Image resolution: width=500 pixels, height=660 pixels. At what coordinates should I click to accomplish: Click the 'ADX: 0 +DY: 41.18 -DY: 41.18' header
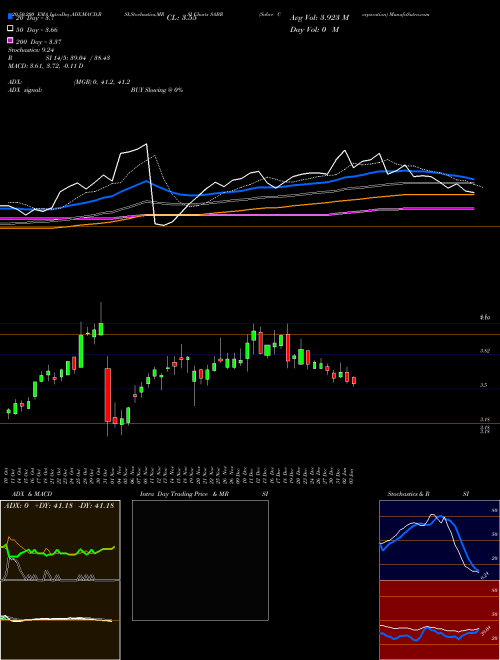[59, 506]
